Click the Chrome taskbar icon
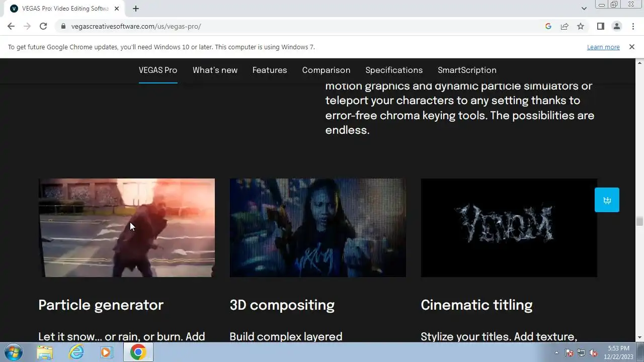This screenshot has height=362, width=644. pyautogui.click(x=138, y=352)
